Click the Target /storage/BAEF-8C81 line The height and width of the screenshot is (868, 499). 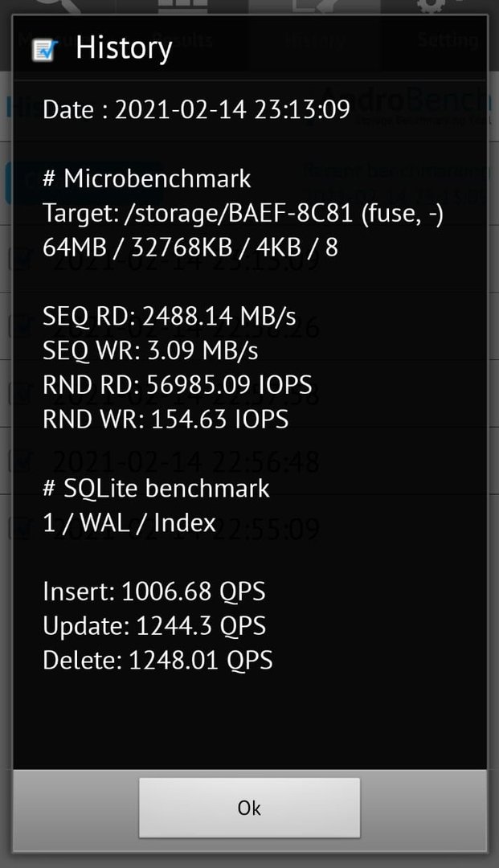pos(243,214)
